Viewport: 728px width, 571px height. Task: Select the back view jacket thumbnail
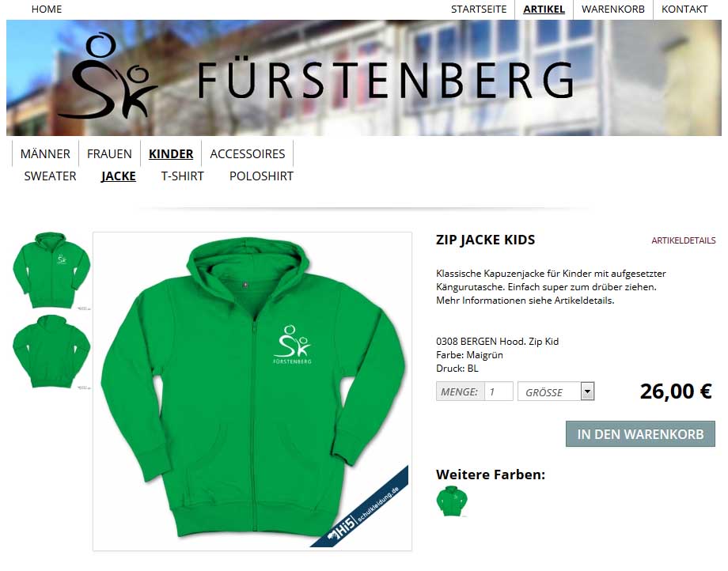click(51, 352)
